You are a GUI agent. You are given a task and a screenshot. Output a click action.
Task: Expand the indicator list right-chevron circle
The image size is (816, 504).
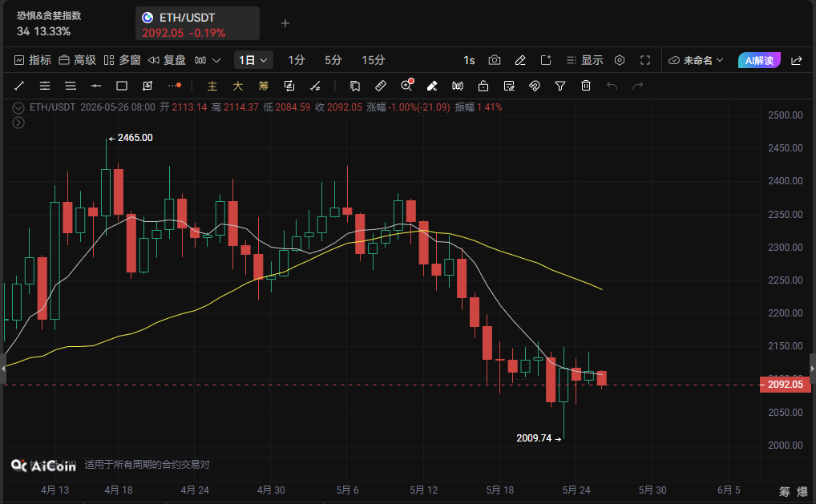point(18,123)
